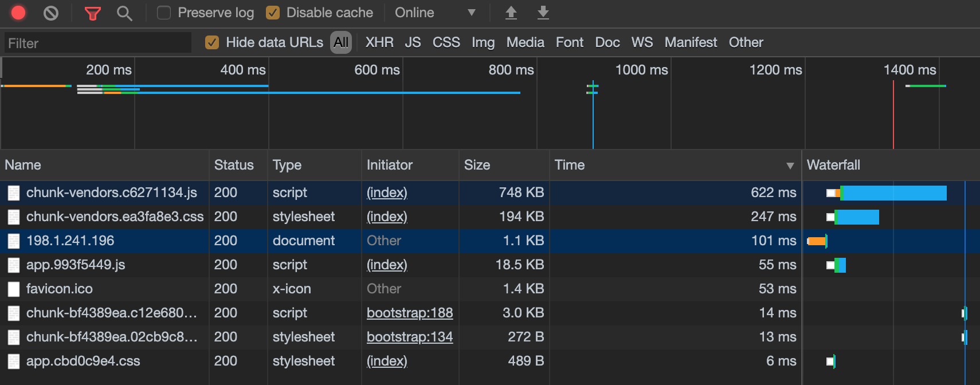Click the favicon.ico file icon

pyautogui.click(x=14, y=289)
